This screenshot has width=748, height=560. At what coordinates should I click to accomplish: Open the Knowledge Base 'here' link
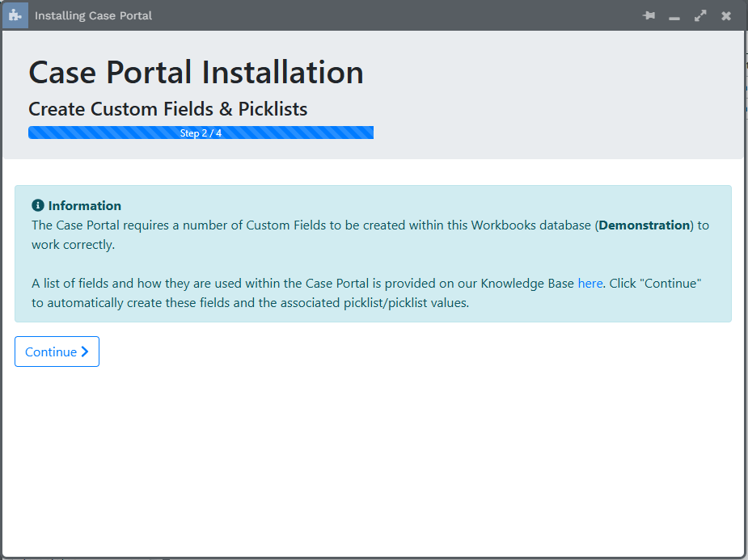coord(590,284)
